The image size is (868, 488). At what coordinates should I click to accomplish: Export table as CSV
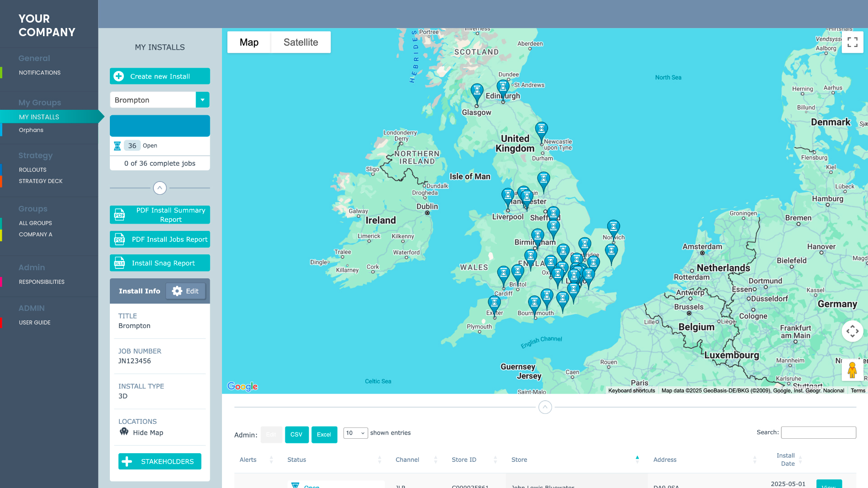point(297,434)
